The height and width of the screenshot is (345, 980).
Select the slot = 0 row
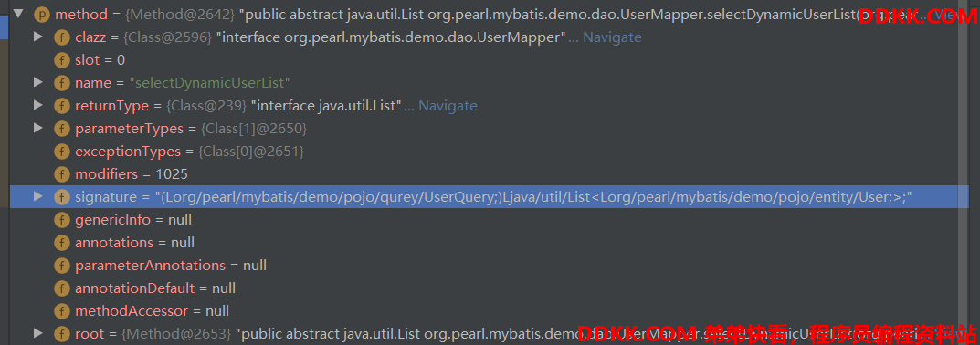tap(489, 60)
